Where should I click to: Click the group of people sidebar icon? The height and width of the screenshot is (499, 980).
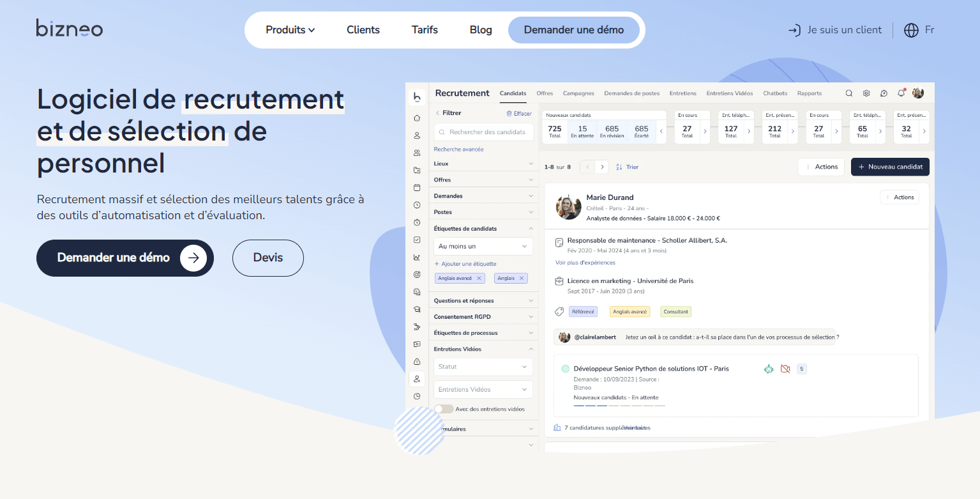[417, 153]
